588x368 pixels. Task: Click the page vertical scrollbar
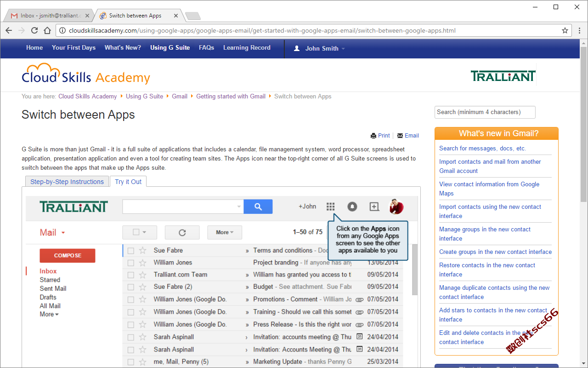tap(583, 124)
